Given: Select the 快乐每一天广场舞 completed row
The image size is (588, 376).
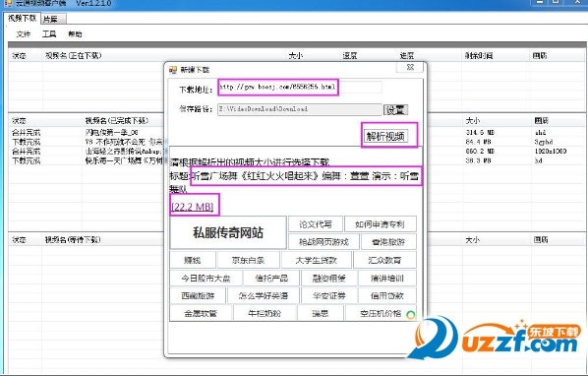Looking at the screenshot, I should pos(124,160).
